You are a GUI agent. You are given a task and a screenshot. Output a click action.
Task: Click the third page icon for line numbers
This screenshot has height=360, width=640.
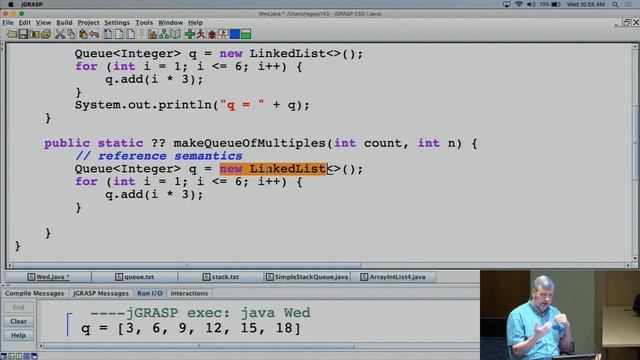[130, 34]
